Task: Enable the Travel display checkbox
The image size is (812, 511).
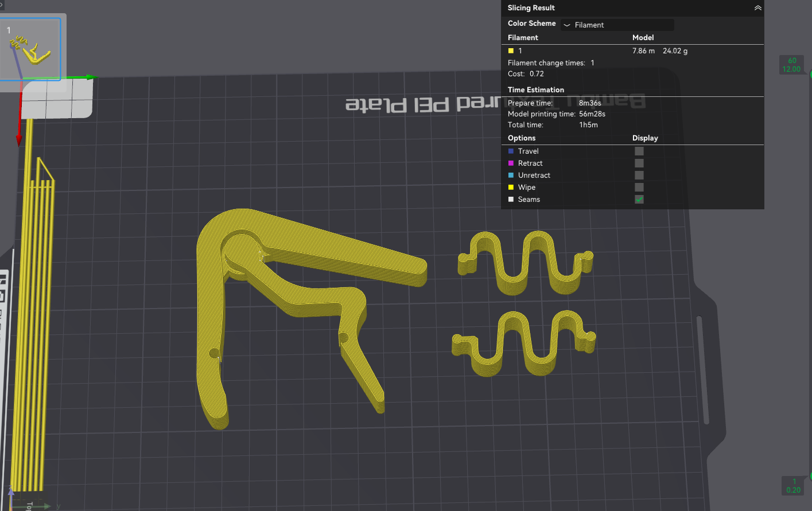Action: tap(639, 151)
